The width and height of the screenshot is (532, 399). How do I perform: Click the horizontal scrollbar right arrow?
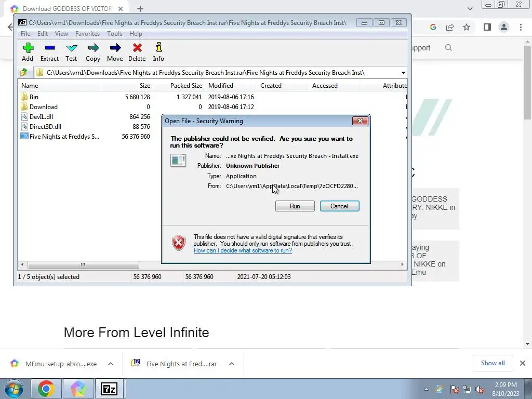(x=403, y=264)
